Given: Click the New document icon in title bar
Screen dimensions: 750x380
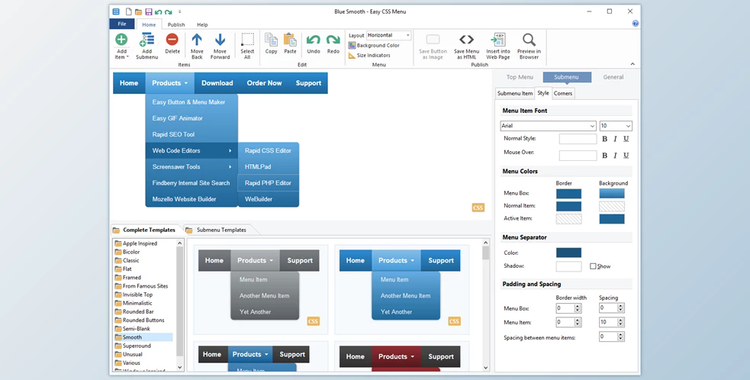Looking at the screenshot, I should point(129,11).
